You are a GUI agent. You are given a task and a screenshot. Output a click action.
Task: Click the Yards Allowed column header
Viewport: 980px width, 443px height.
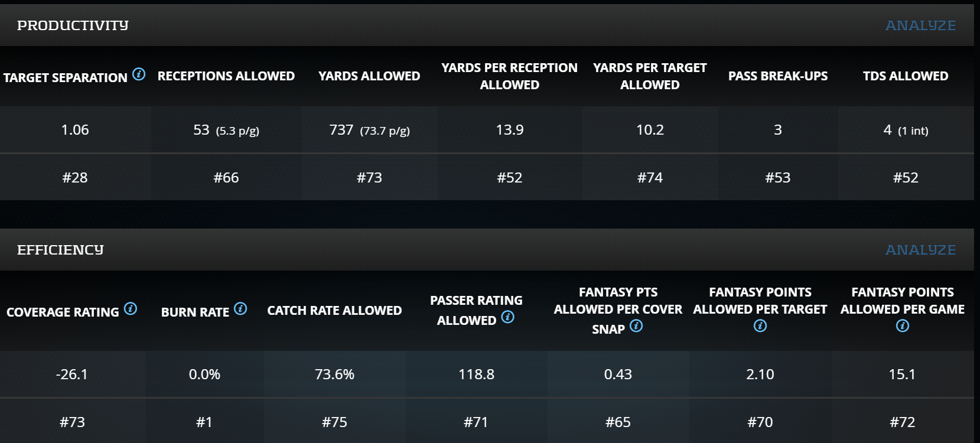369,76
